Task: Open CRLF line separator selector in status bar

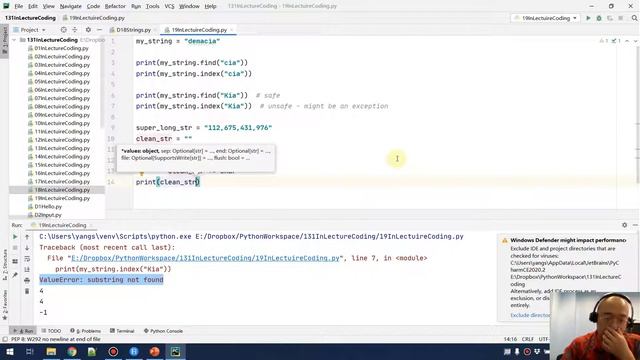Action: pyautogui.click(x=528, y=339)
